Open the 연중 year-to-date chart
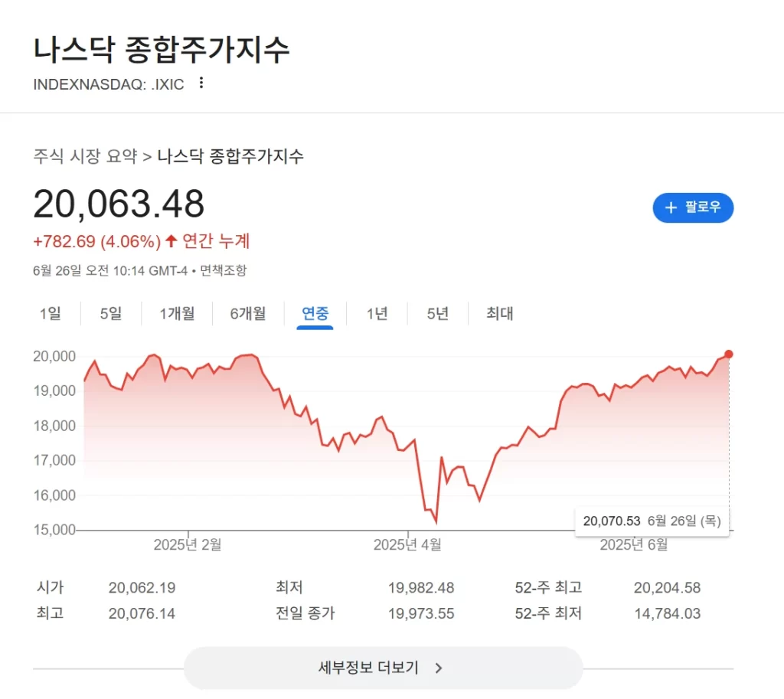 pos(314,313)
